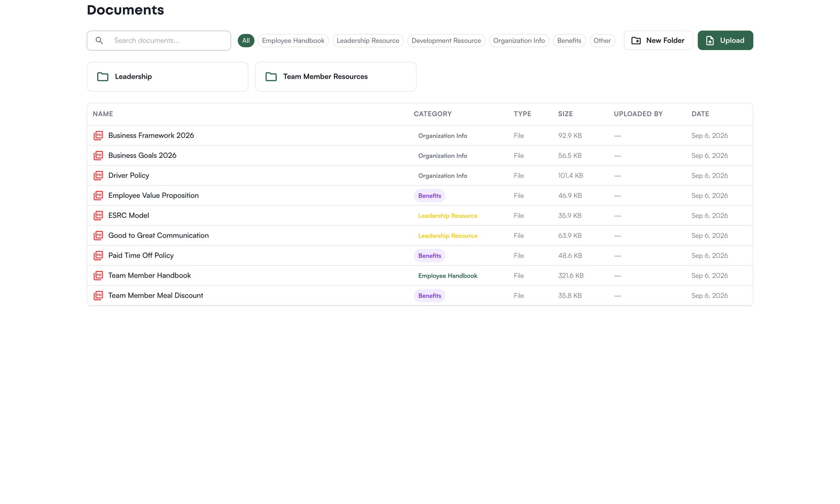The image size is (840, 504).
Task: Open Good to Great Communication document
Action: click(158, 235)
